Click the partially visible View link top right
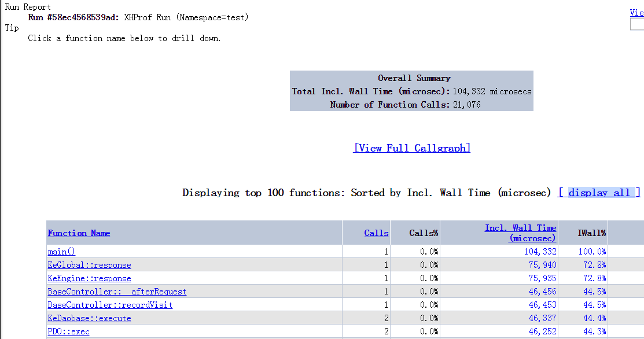Viewport: 644px width, 339px height. coord(636,13)
